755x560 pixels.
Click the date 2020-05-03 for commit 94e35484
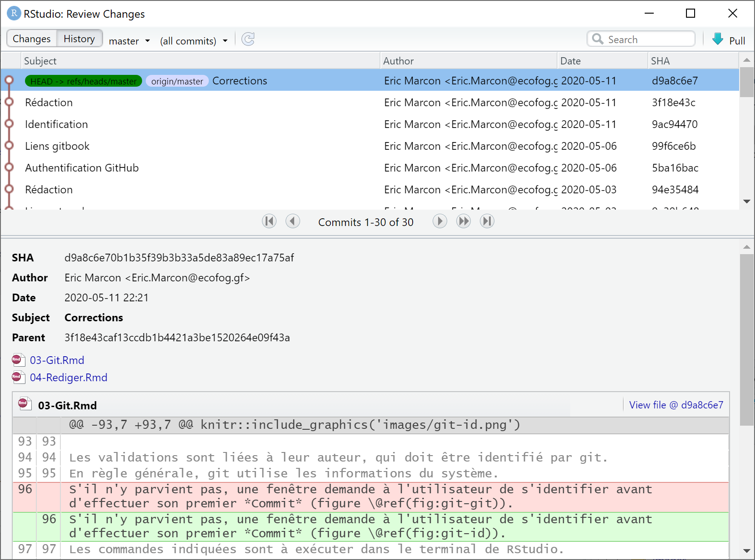point(589,190)
